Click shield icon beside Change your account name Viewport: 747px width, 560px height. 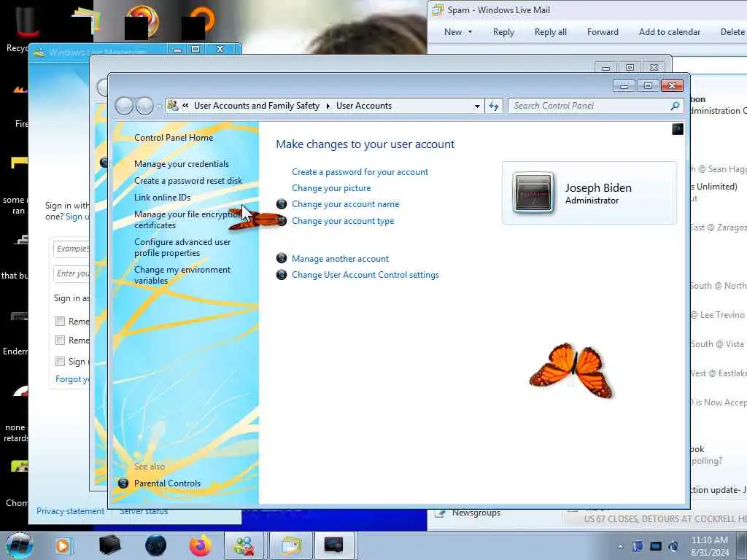282,204
